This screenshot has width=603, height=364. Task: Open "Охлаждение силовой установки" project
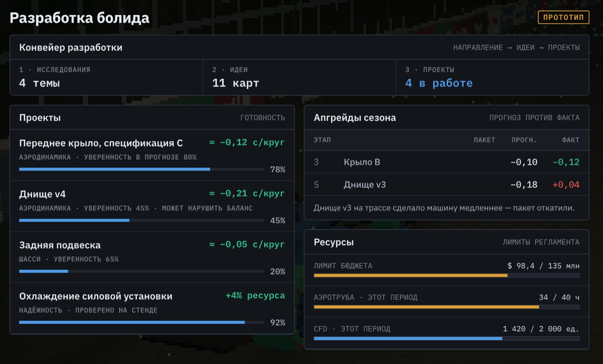pos(96,296)
